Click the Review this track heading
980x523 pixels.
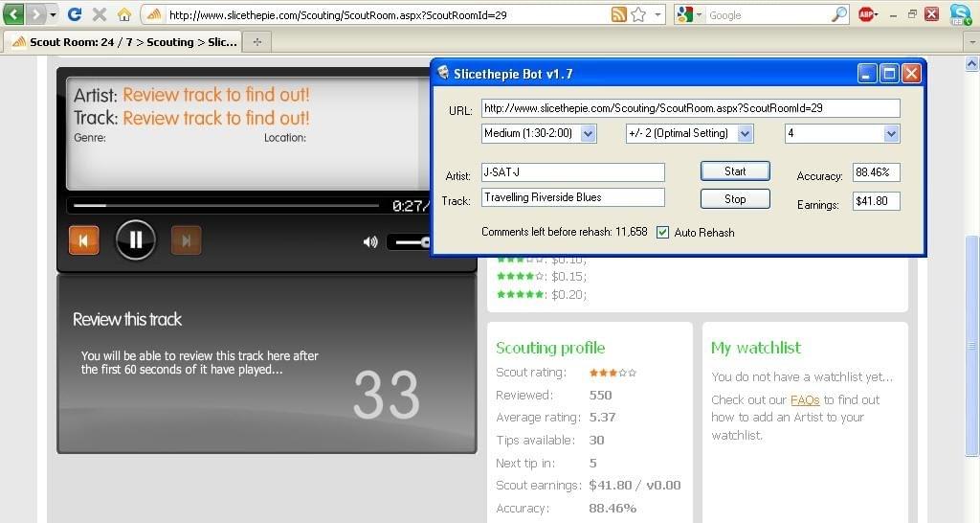point(127,320)
